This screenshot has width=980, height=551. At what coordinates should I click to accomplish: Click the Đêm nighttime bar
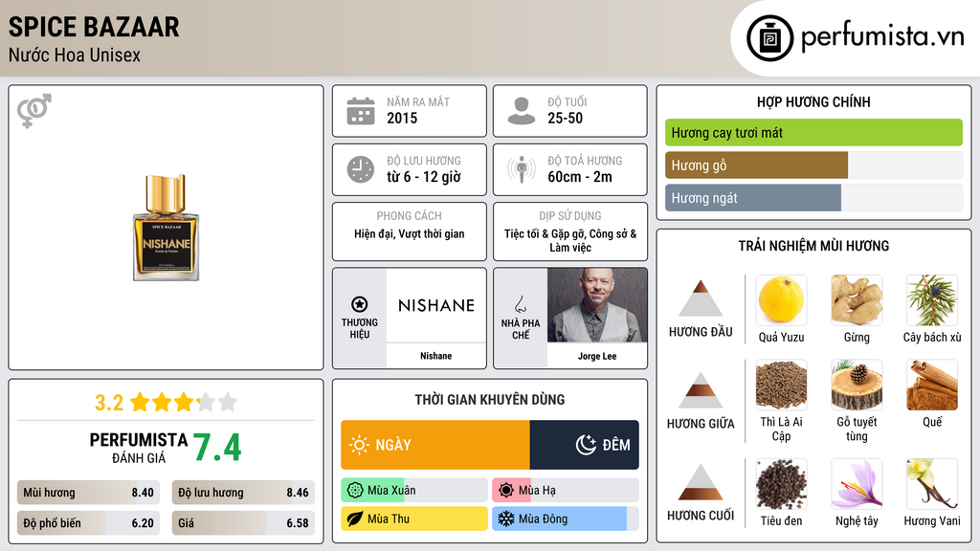(585, 445)
